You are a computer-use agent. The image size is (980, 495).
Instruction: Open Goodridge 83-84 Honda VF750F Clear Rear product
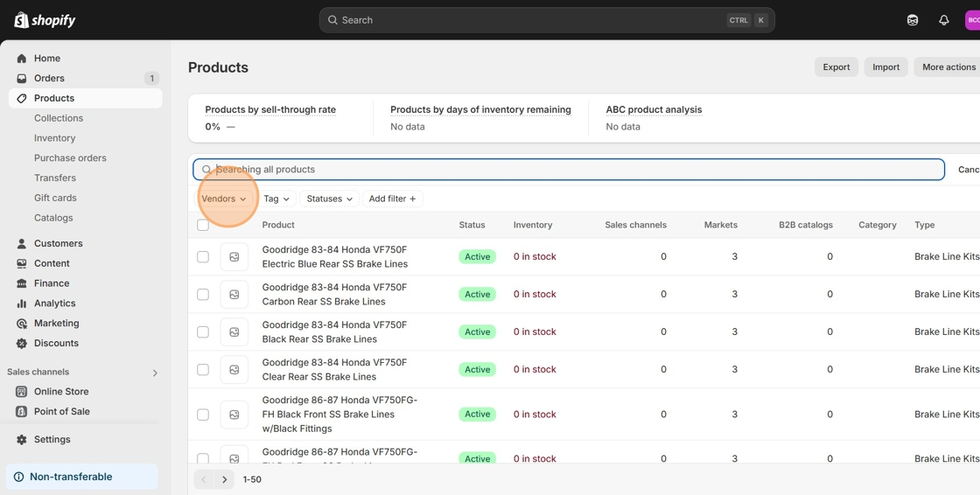click(x=334, y=369)
